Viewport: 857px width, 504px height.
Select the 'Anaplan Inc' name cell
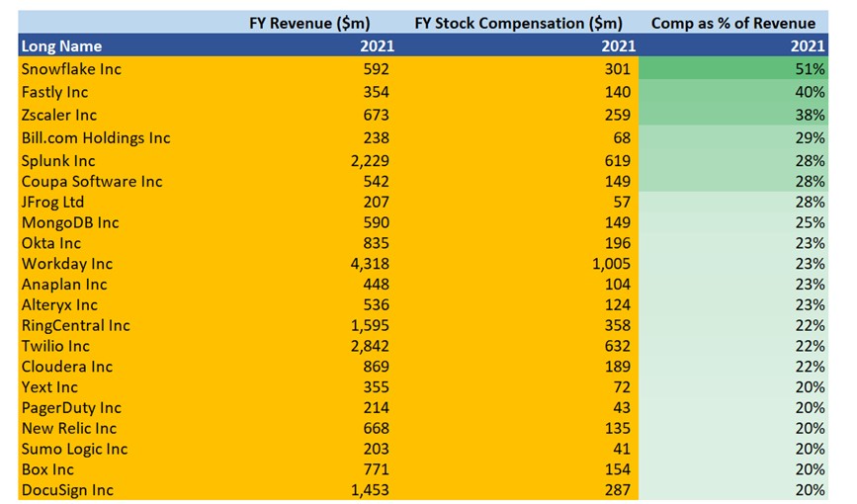(64, 285)
